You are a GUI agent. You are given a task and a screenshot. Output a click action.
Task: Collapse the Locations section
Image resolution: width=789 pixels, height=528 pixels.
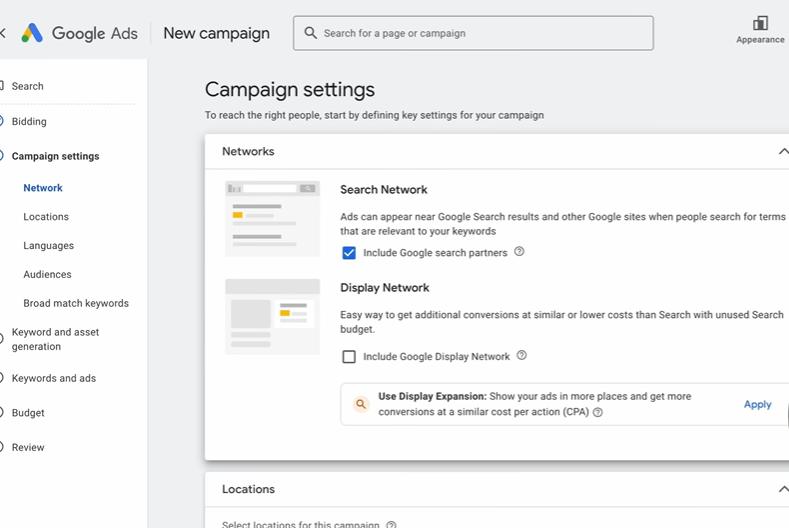tap(782, 489)
